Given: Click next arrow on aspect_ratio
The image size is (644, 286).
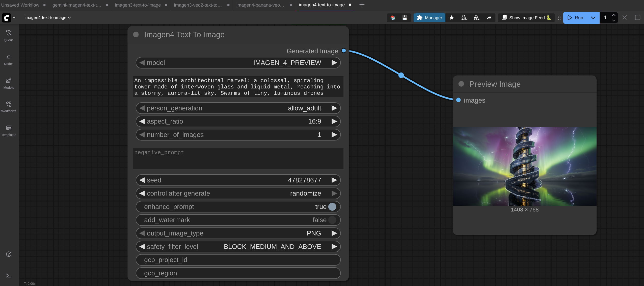Looking at the screenshot, I should click(334, 121).
